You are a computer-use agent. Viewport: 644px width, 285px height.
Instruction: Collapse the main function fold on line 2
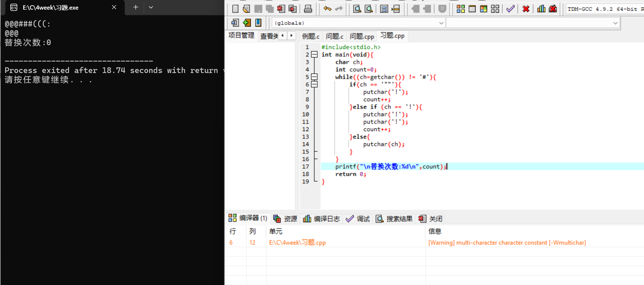tap(314, 54)
